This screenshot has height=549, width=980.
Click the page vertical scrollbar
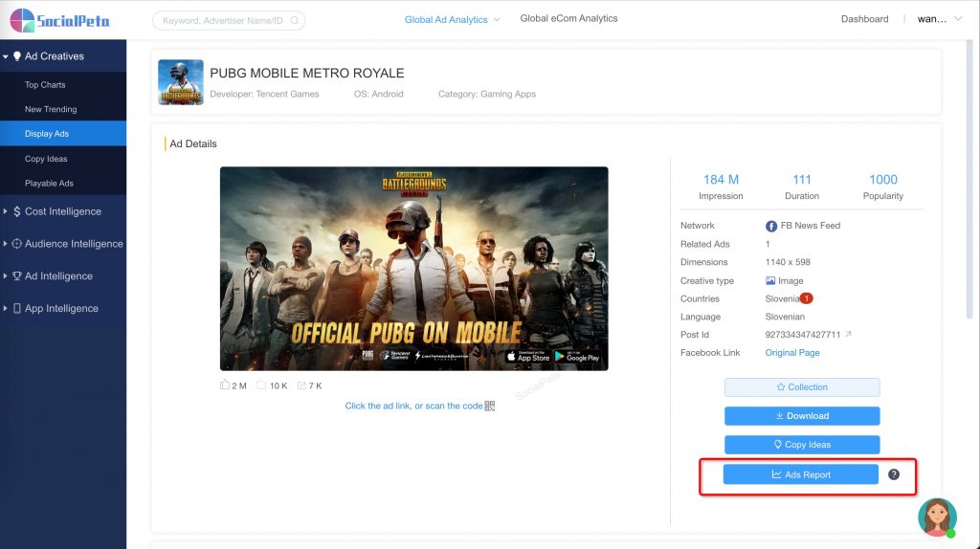tap(969, 181)
